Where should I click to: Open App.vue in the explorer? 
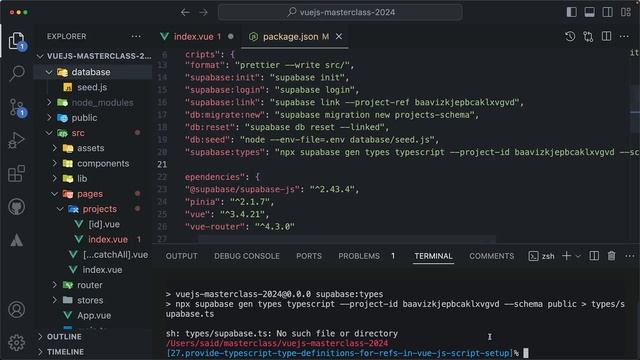(x=93, y=316)
